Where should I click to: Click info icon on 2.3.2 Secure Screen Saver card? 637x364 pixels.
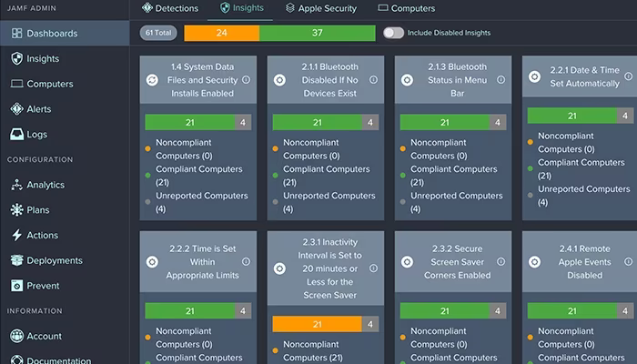[x=500, y=262]
